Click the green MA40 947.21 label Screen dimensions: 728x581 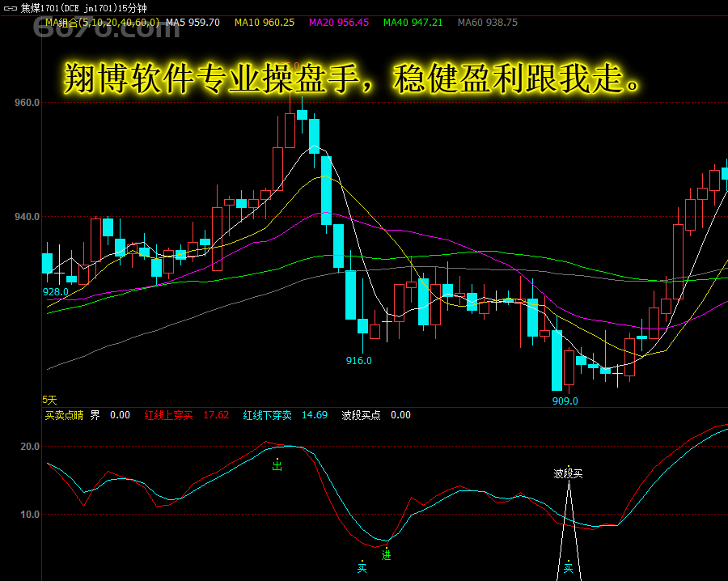point(413,23)
